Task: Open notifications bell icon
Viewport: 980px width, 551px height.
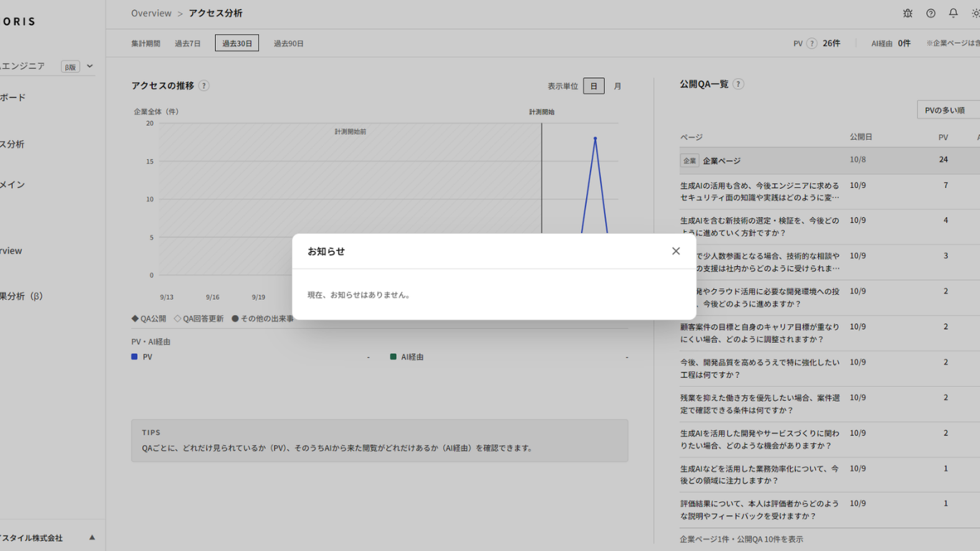Action: 953,14
